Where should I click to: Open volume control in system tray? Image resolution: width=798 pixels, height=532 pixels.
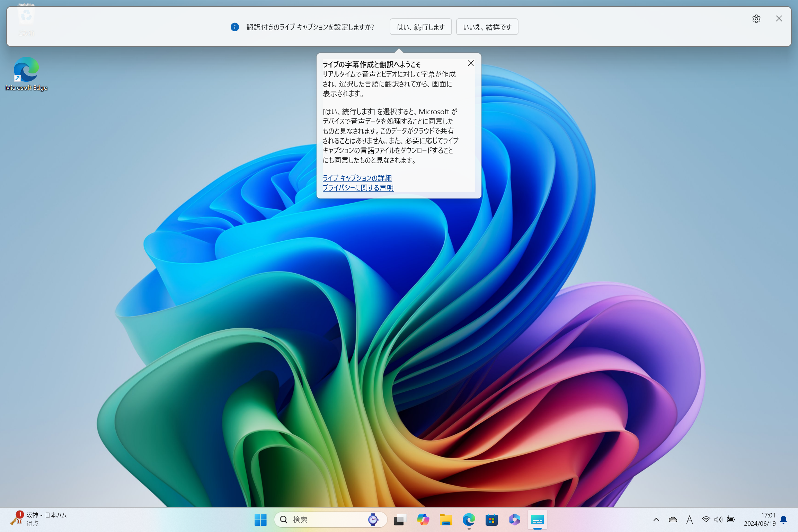[x=718, y=520]
